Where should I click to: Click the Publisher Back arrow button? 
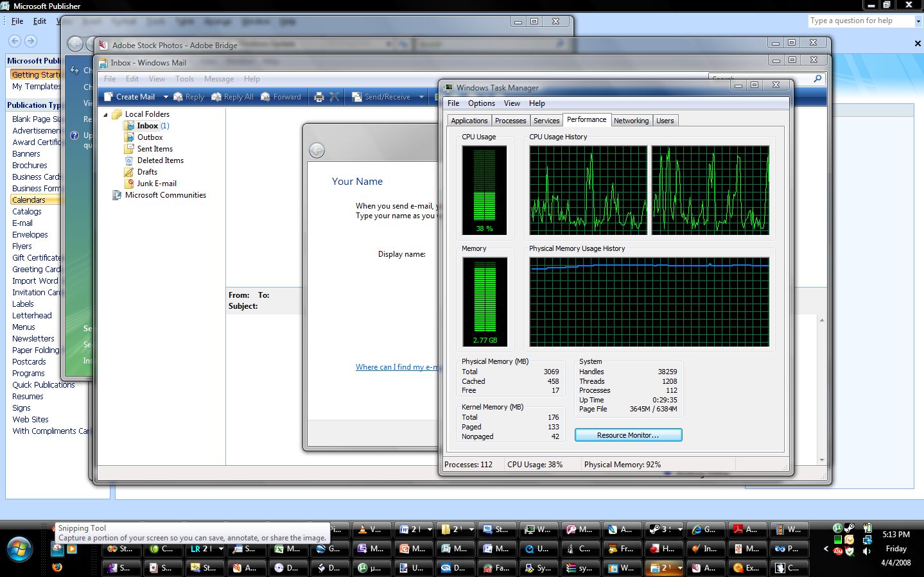pos(13,41)
